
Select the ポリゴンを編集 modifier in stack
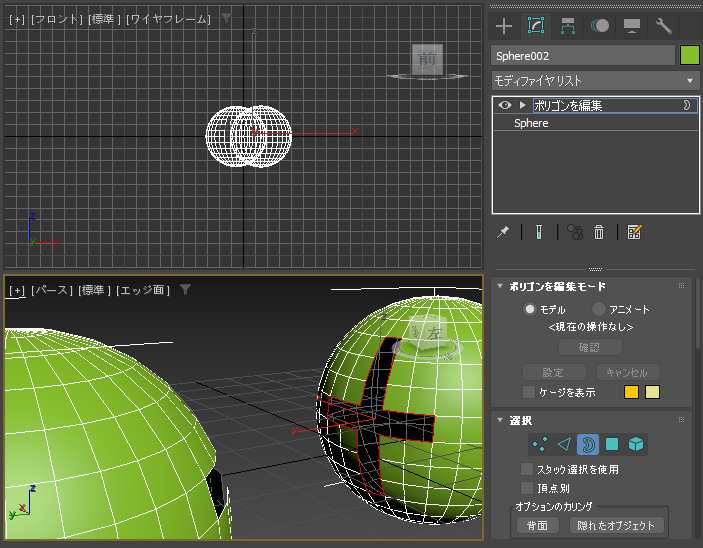[x=595, y=105]
